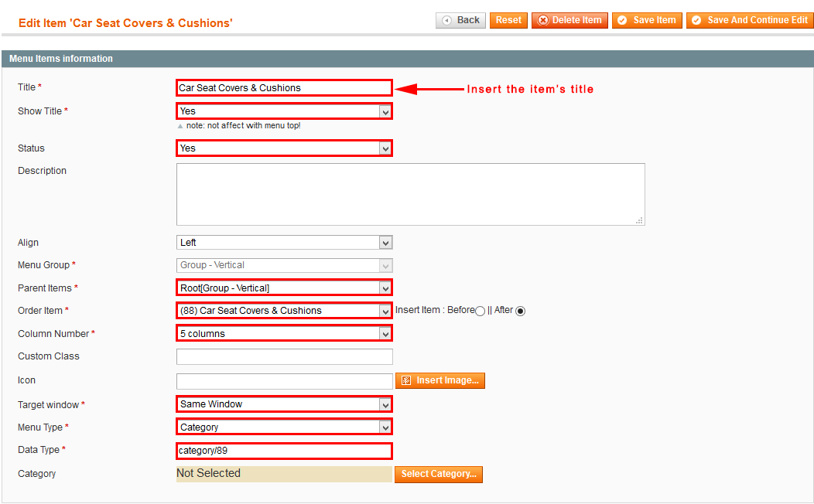Screen dimensions: 814x504
Task: Click the Save Item button
Action: (x=647, y=20)
